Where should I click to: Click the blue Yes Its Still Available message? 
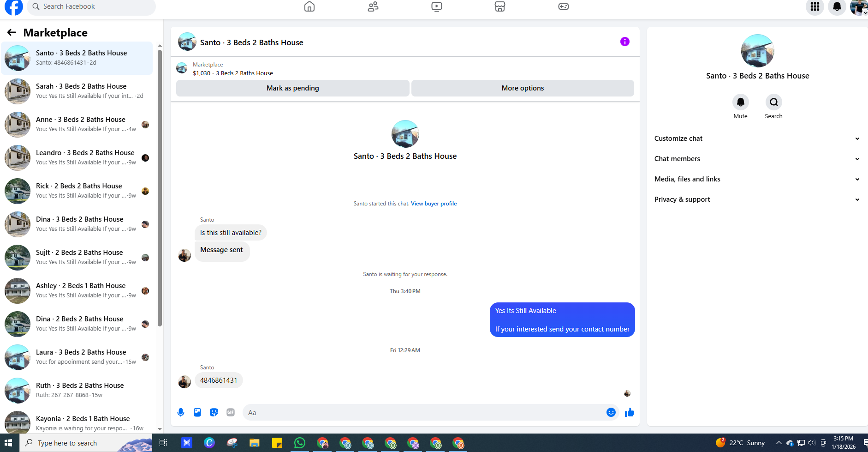point(562,320)
